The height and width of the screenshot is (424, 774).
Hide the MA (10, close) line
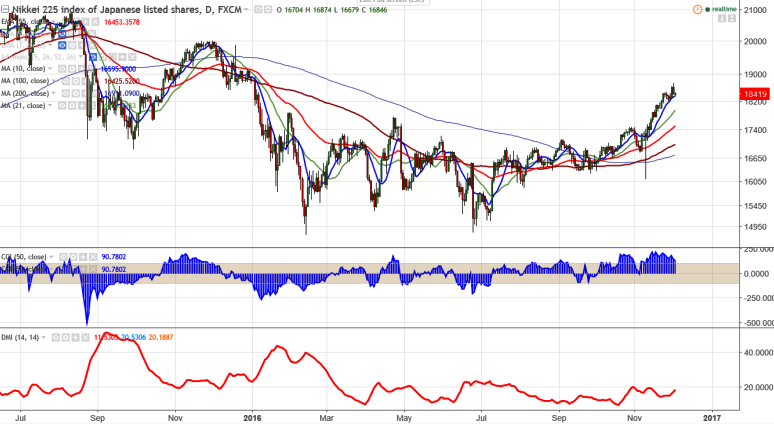(x=62, y=69)
